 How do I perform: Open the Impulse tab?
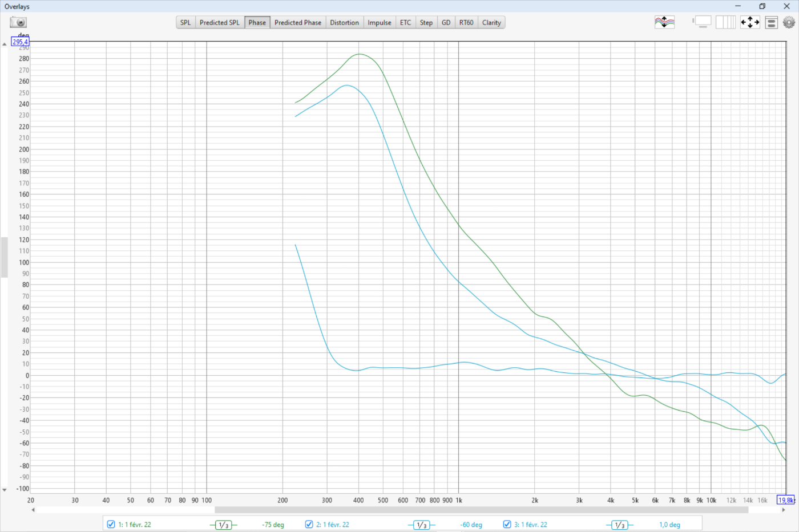(x=379, y=23)
